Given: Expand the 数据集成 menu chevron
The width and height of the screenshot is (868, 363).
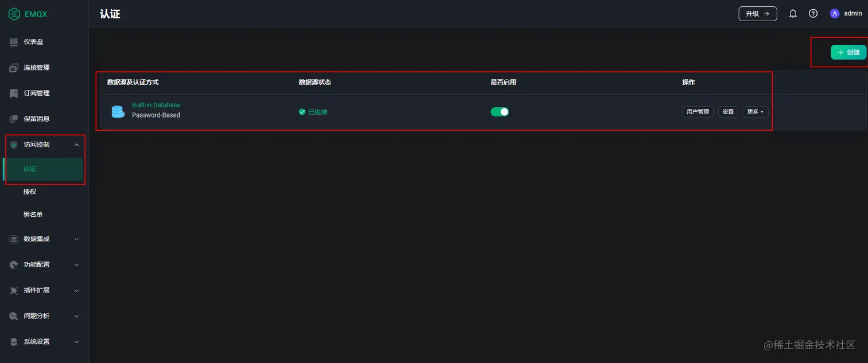Looking at the screenshot, I should tap(76, 239).
